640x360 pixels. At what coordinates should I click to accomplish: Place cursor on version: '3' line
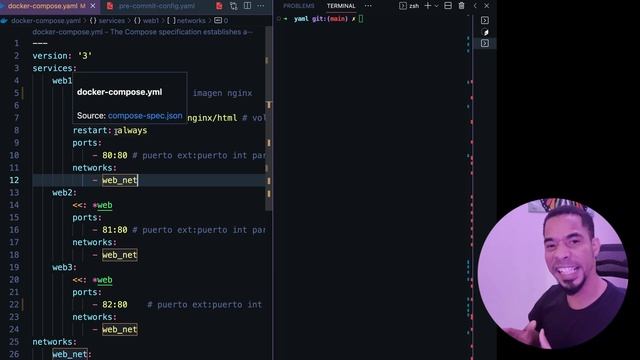(x=62, y=56)
